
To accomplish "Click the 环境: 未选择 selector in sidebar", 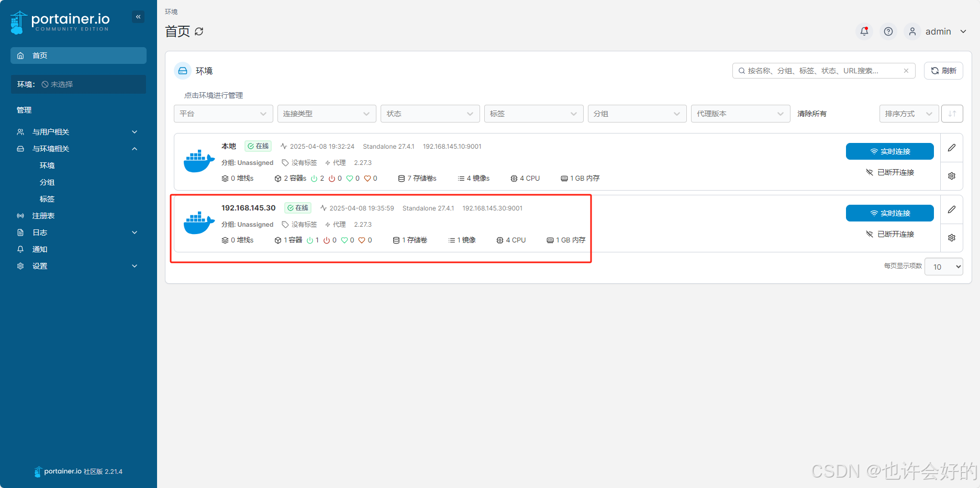I will click(79, 84).
